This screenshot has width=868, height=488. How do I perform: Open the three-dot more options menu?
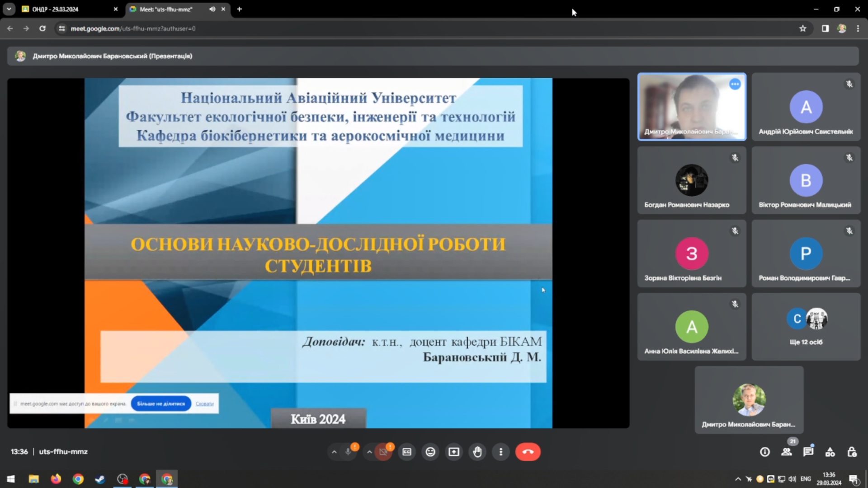[500, 452]
